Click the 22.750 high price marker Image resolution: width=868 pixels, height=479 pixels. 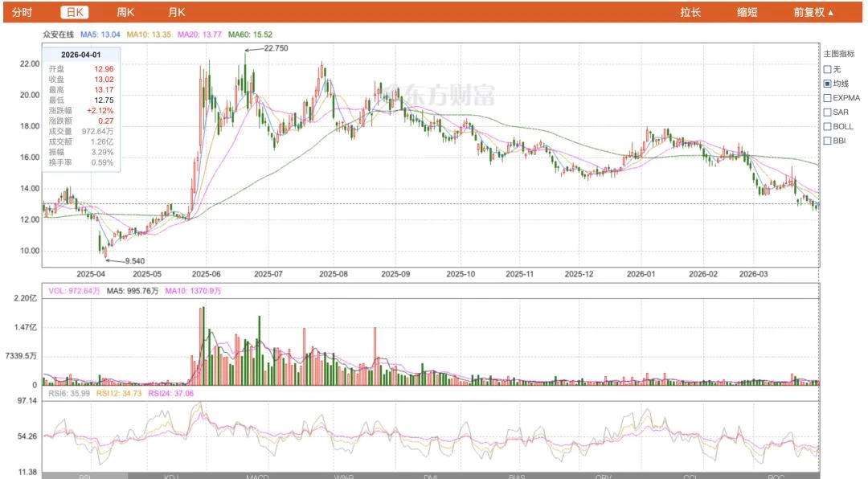[275, 49]
